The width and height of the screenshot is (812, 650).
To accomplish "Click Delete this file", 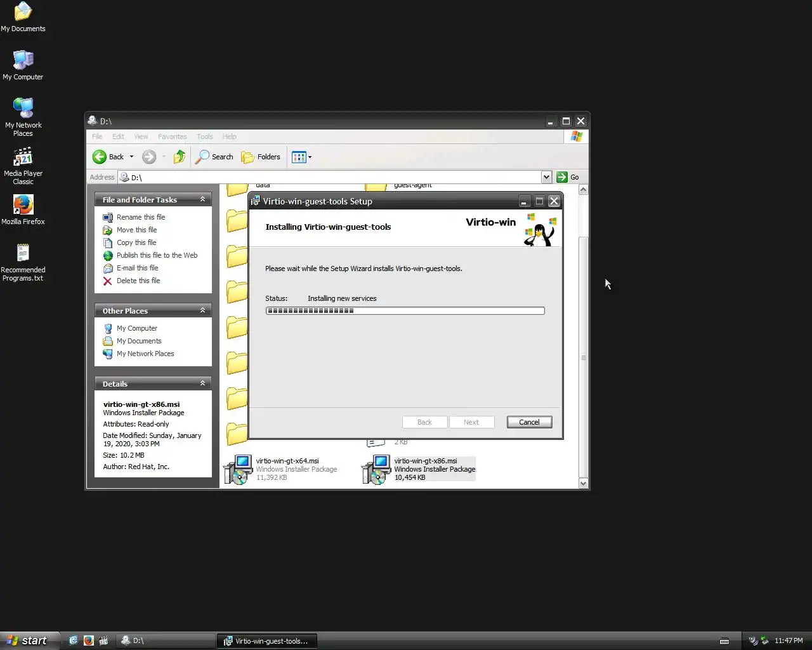I will pos(138,281).
